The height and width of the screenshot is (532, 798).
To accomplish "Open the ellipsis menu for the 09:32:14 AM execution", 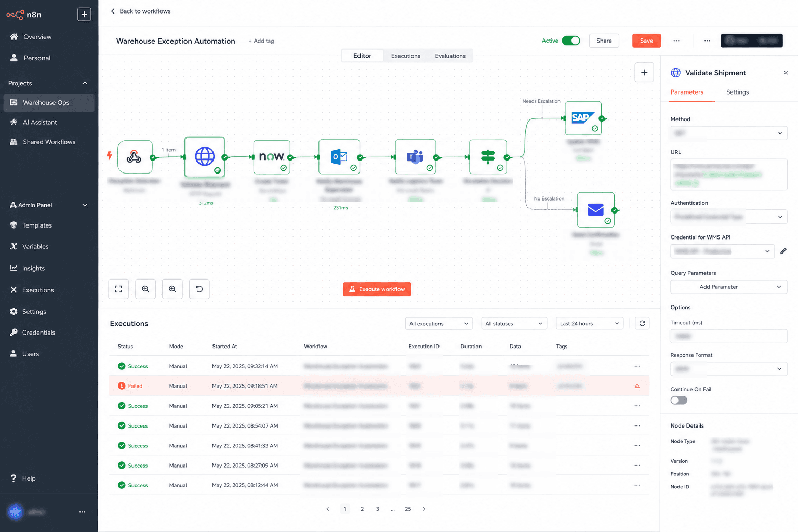I will point(637,366).
